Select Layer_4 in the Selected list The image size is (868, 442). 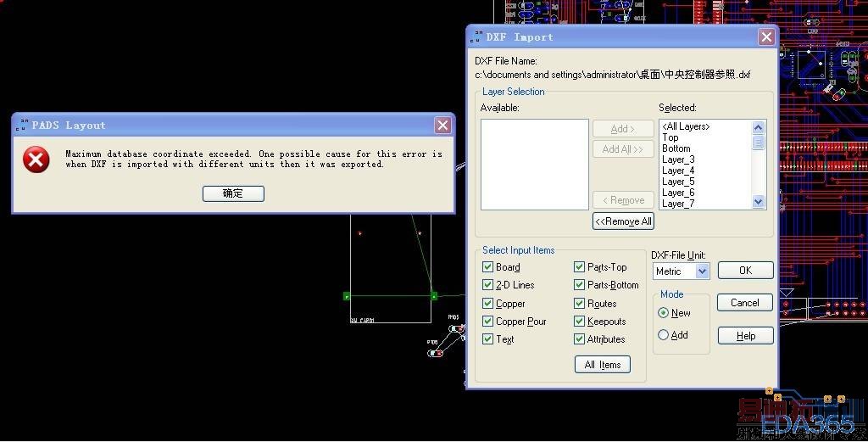point(678,171)
